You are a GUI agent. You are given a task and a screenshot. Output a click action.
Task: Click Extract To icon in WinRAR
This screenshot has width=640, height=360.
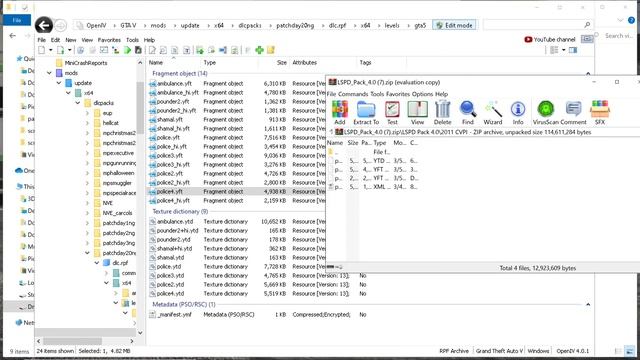pyautogui.click(x=366, y=113)
